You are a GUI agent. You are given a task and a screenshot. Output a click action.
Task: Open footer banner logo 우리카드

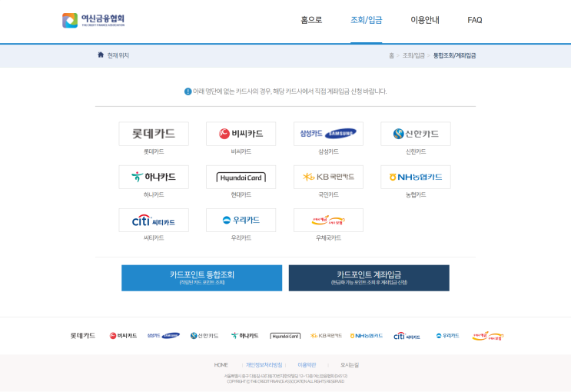447,336
